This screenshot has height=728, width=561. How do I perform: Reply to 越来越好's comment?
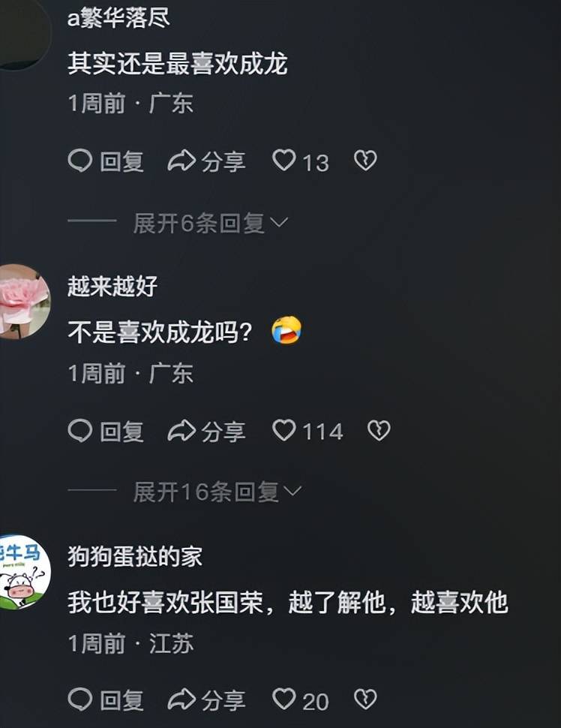[106, 431]
